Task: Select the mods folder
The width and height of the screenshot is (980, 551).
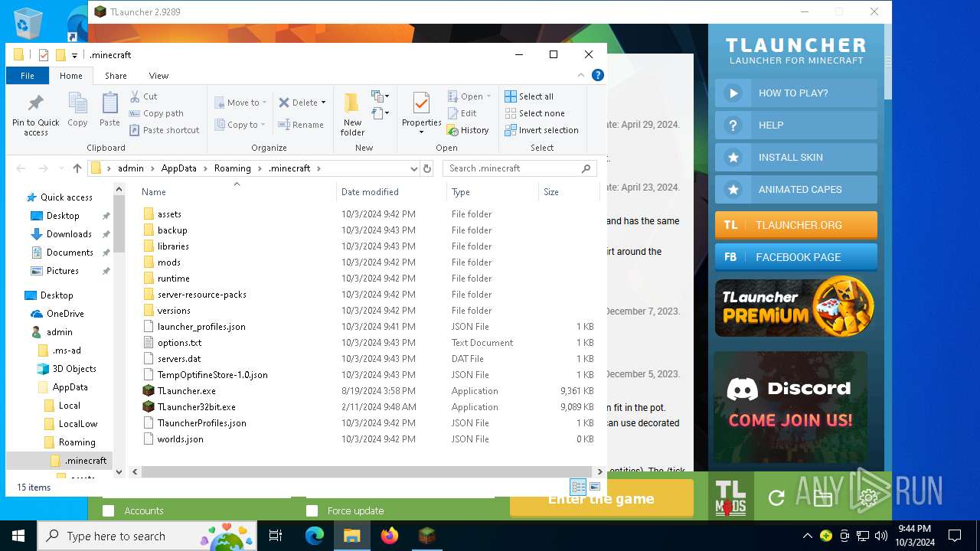Action: 169,262
